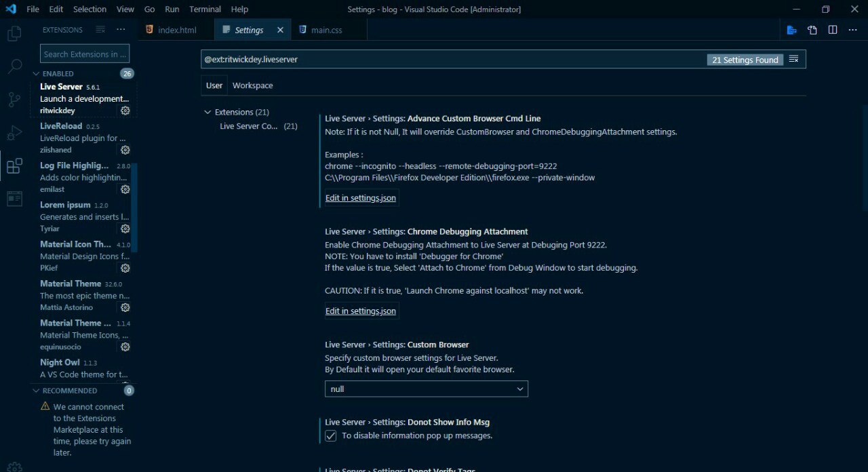Open manage gear for Log File Highlighter
The image size is (868, 472).
pos(125,189)
